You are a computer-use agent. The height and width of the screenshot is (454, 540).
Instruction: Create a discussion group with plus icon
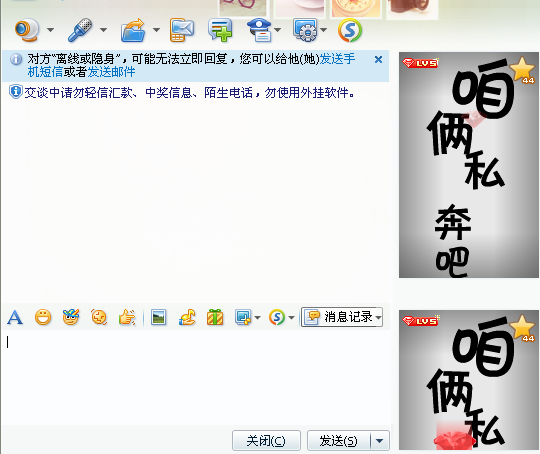pos(220,30)
